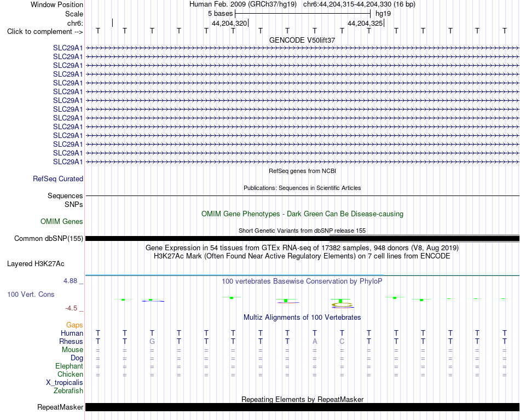Click the black RepeatMasker element bar
The height and width of the screenshot is (420, 520).
[x=302, y=407]
